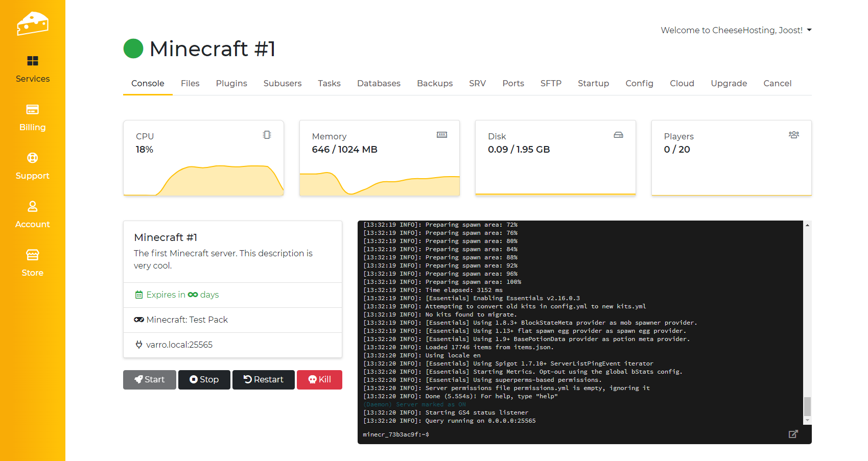Image resolution: width=868 pixels, height=461 pixels.
Task: Go to Billing in the sidebar
Action: pos(33,117)
